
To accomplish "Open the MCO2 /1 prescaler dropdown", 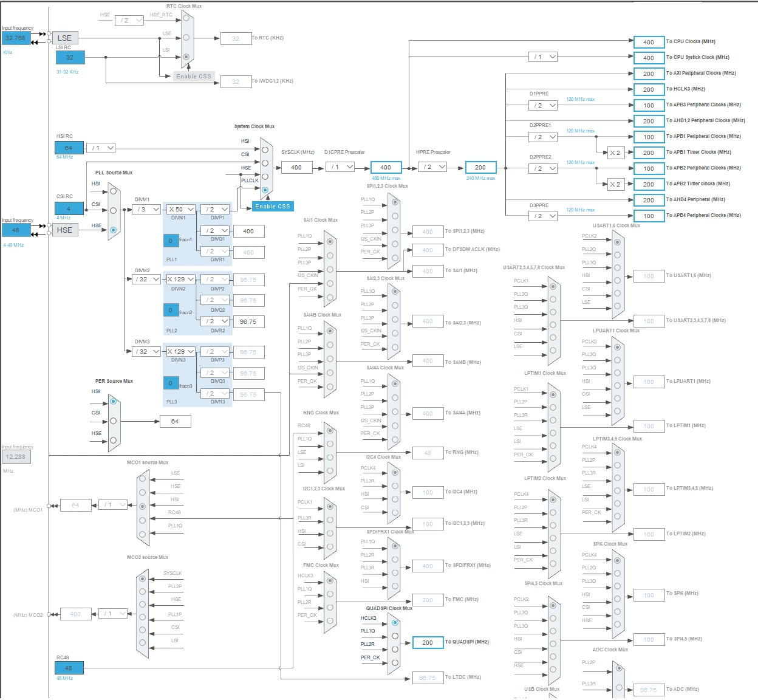I will pyautogui.click(x=113, y=614).
